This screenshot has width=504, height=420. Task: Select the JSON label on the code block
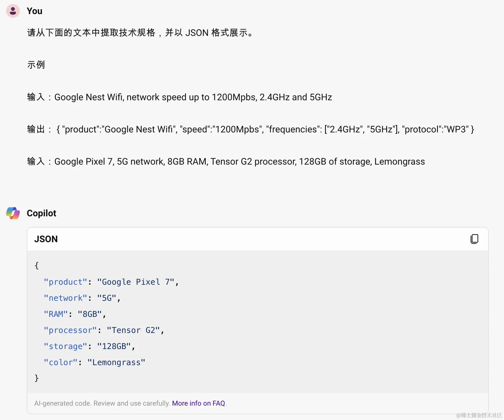[46, 239]
